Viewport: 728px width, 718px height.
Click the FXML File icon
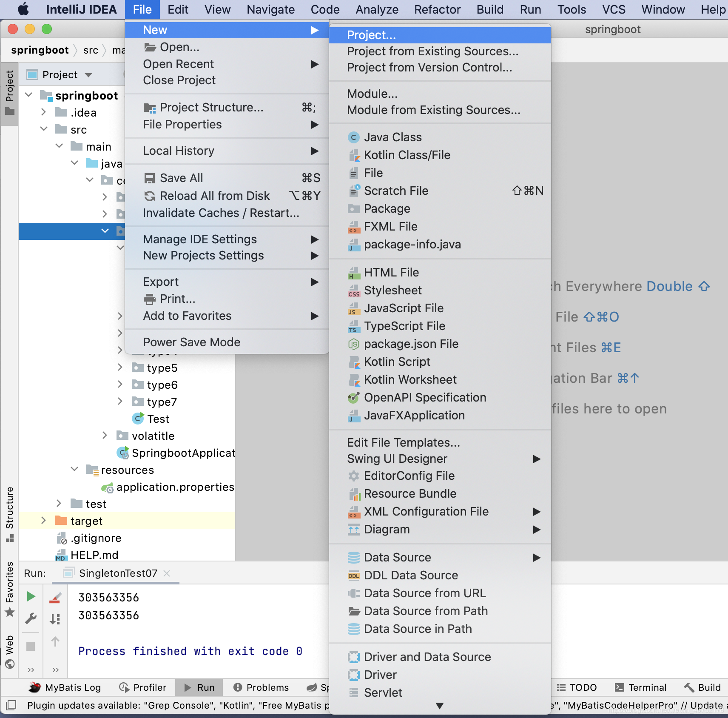point(353,227)
